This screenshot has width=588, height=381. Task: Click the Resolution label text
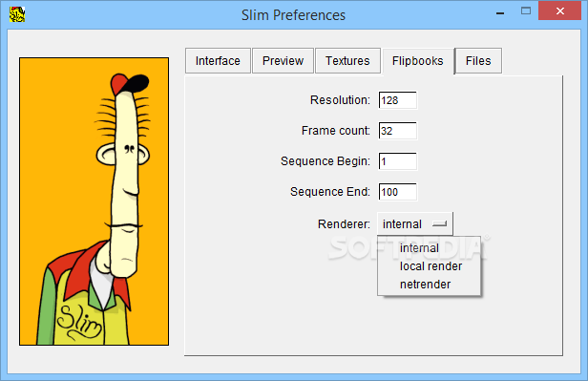click(340, 100)
